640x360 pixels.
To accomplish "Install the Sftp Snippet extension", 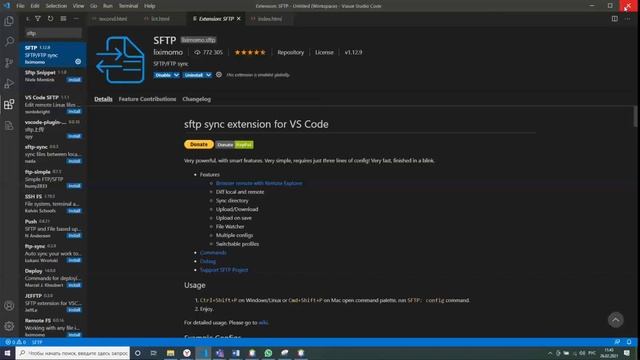I will [x=74, y=80].
